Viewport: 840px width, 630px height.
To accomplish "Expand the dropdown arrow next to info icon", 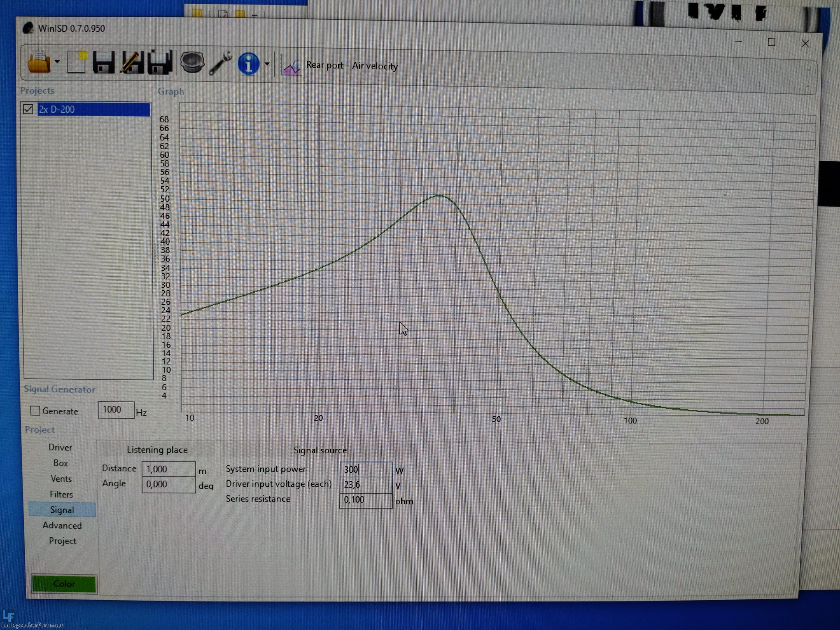I will (x=267, y=64).
